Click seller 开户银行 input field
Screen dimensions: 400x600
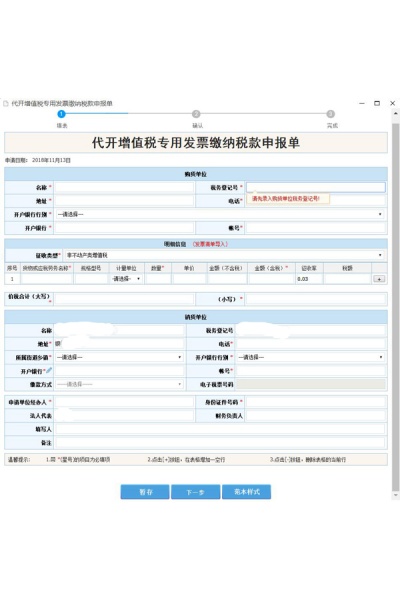pyautogui.click(x=119, y=371)
